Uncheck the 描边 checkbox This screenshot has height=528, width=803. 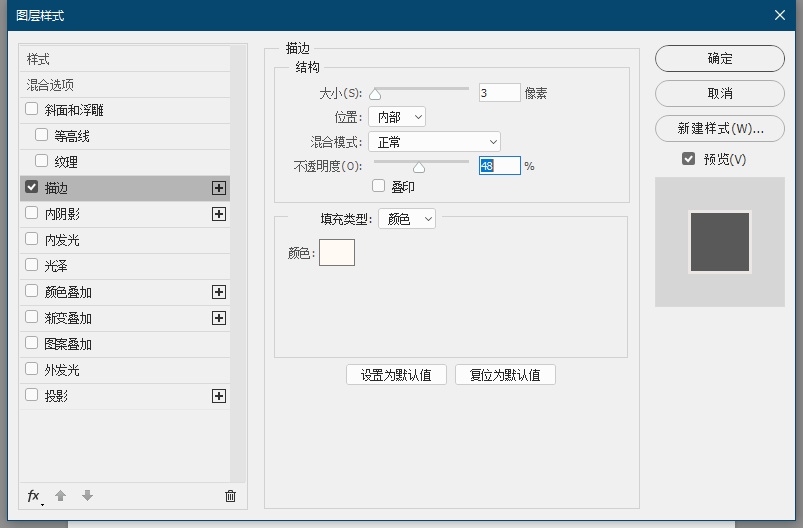click(32, 187)
